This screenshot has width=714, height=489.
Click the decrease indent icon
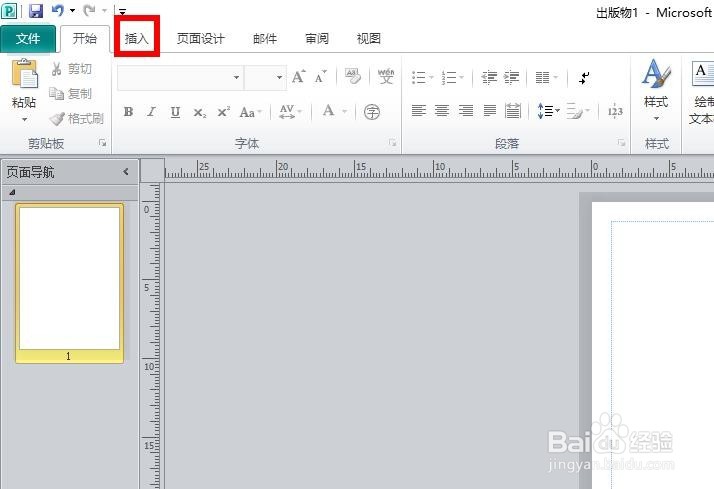click(x=489, y=77)
